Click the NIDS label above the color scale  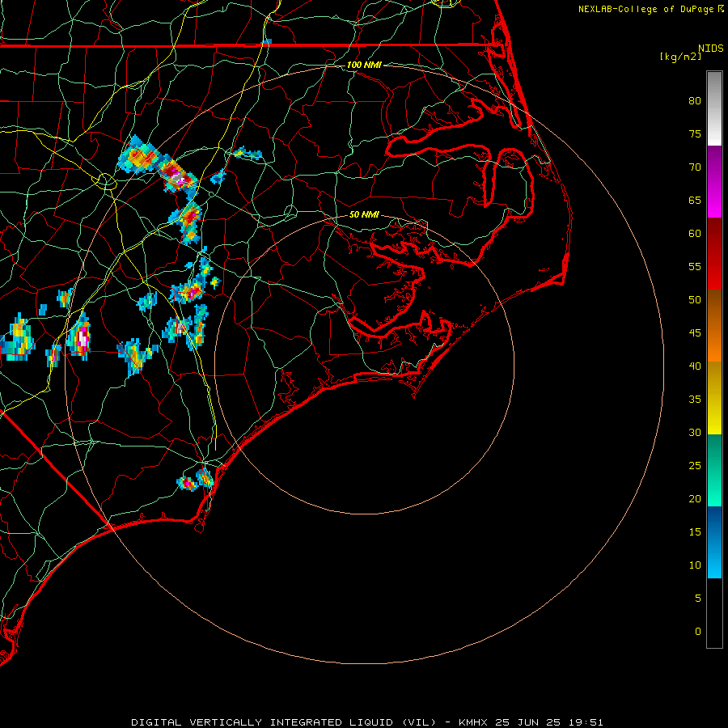(711, 49)
